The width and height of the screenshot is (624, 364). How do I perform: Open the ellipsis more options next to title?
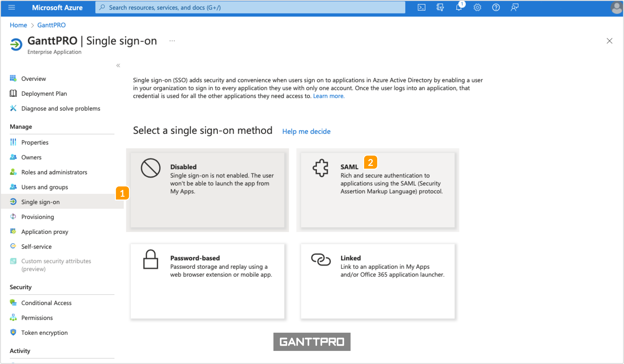(x=172, y=41)
